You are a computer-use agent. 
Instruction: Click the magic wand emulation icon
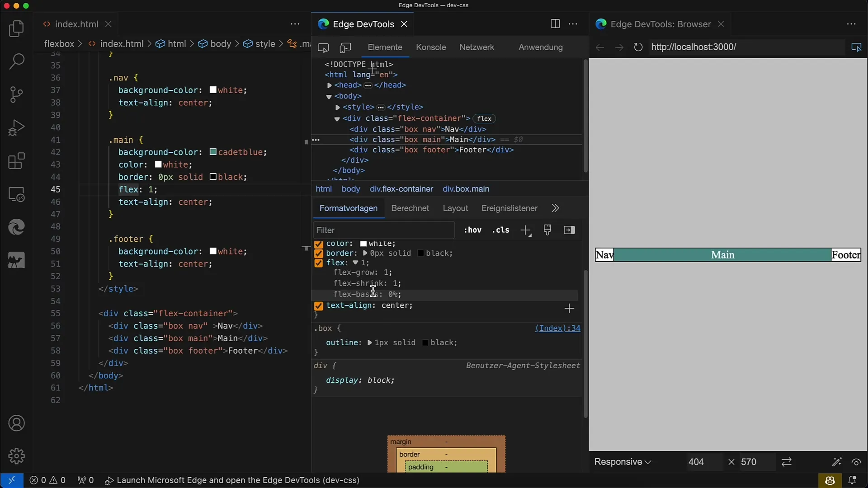[x=837, y=462]
